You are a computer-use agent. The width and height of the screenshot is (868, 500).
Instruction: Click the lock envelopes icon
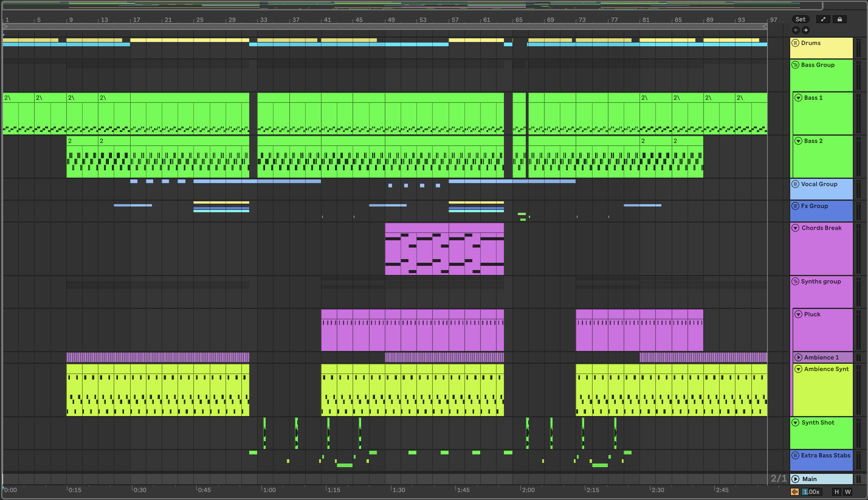click(839, 19)
